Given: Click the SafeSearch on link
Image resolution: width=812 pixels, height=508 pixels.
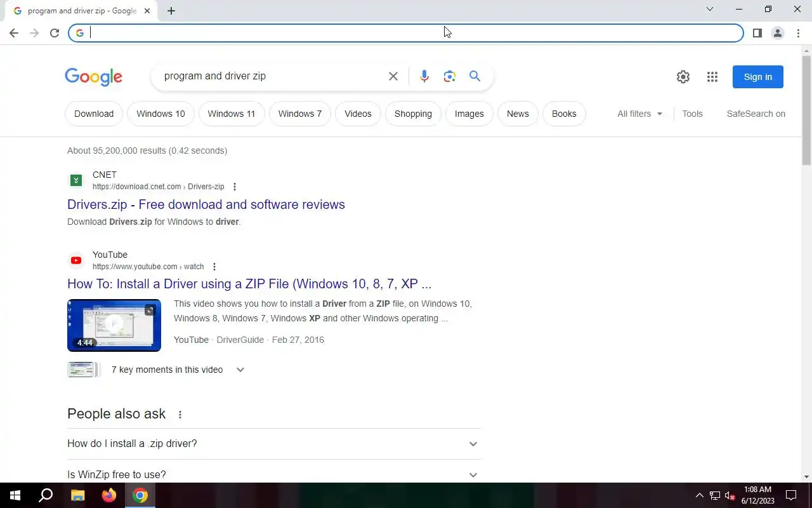Looking at the screenshot, I should [x=756, y=114].
